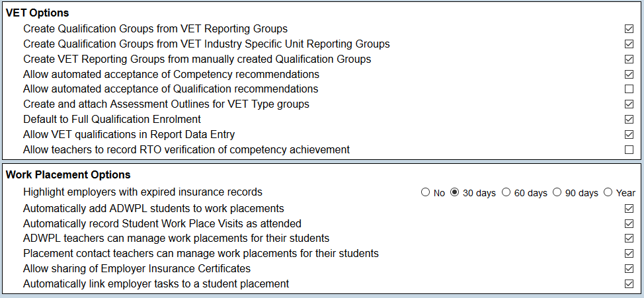Select the 30 days radio button

455,193
